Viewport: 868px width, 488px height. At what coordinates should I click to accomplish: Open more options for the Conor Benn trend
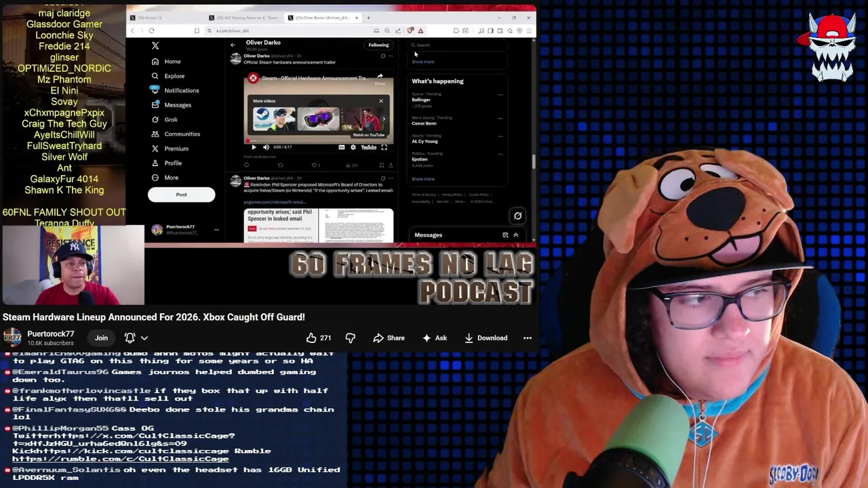pos(500,119)
